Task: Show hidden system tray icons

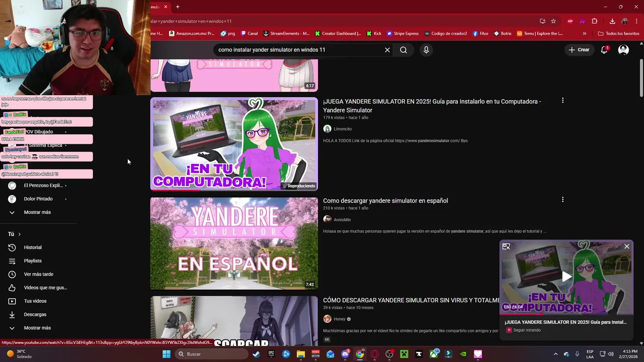Action: point(555,354)
